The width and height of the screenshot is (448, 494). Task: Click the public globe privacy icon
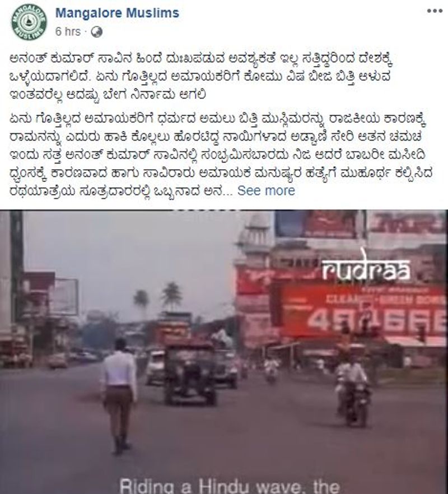pos(96,32)
